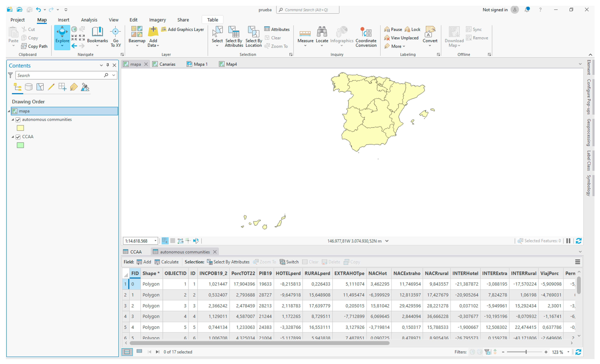Image resolution: width=600 pixels, height=364 pixels.
Task: Collapse the autonomous communities layer legend
Action: (13, 120)
